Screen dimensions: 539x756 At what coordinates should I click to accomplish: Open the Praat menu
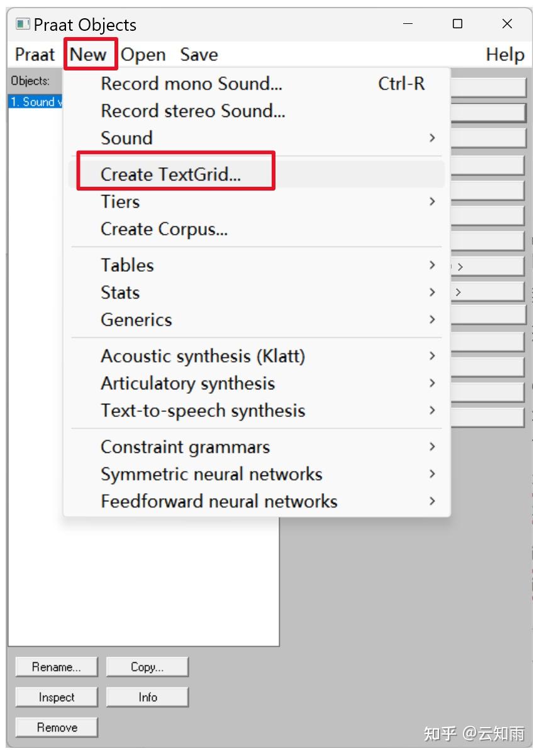[x=35, y=55]
